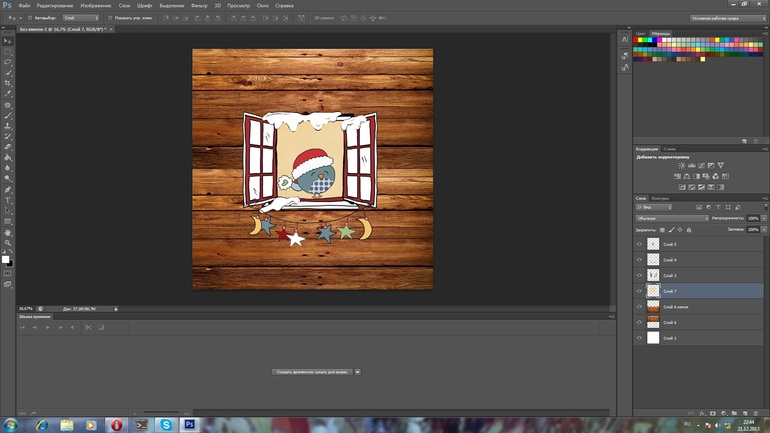Toggle visibility of Слой 1 layer
The image size is (770, 433).
click(x=639, y=338)
